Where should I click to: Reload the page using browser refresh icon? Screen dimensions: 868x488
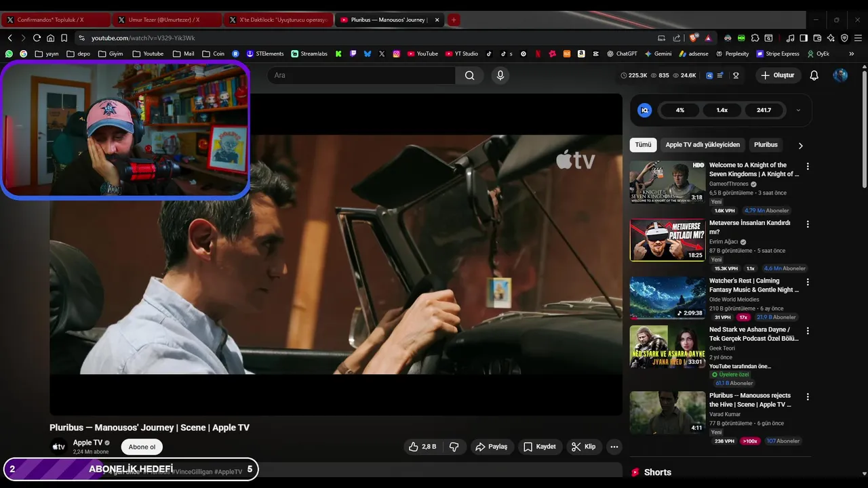pyautogui.click(x=37, y=38)
